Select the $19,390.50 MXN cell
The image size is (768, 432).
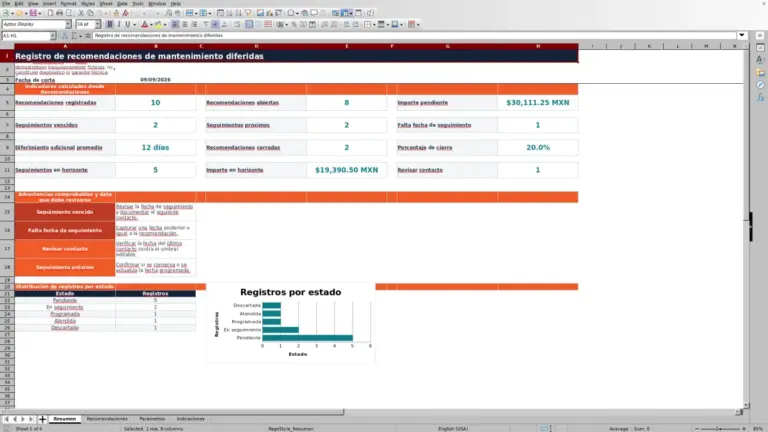click(346, 170)
